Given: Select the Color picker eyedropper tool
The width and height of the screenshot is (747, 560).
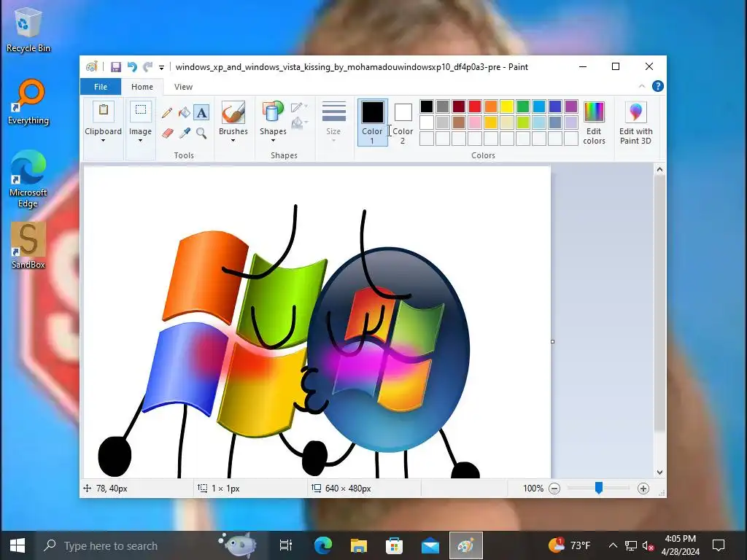Looking at the screenshot, I should pyautogui.click(x=185, y=133).
